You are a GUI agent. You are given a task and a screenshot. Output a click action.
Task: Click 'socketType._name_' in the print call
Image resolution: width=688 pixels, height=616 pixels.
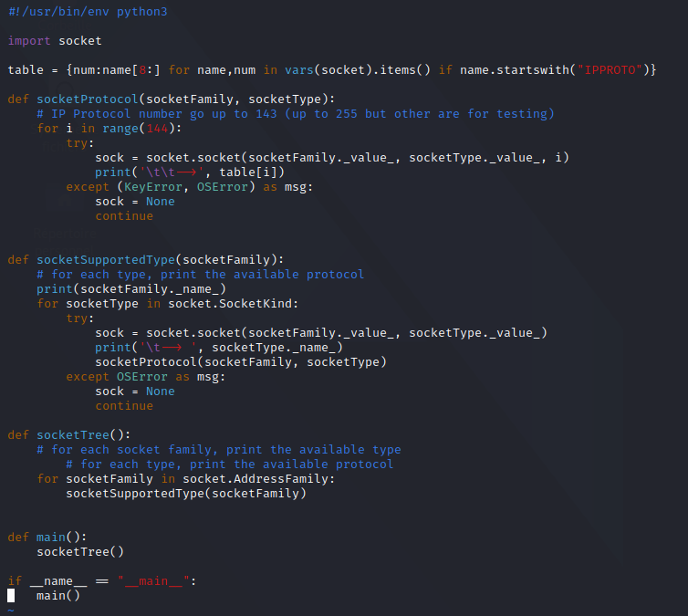click(x=274, y=348)
